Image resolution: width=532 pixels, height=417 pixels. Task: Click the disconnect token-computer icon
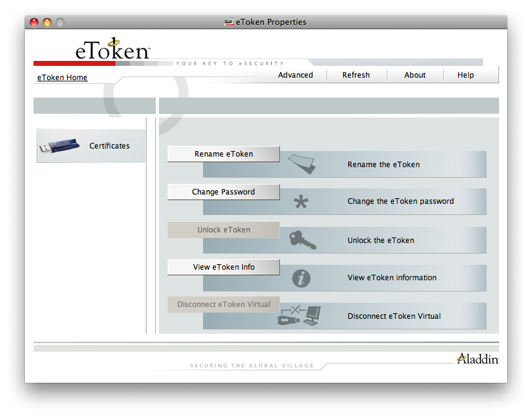pyautogui.click(x=300, y=316)
